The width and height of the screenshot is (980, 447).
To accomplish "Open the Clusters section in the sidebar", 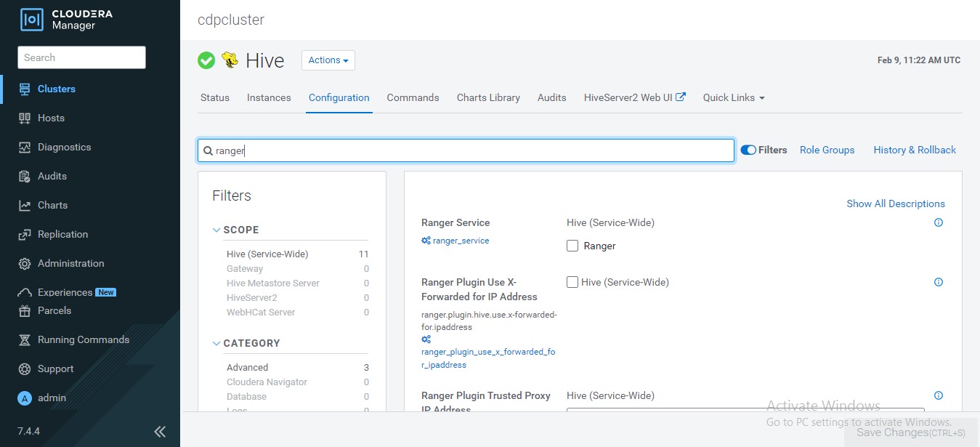I will tap(55, 89).
